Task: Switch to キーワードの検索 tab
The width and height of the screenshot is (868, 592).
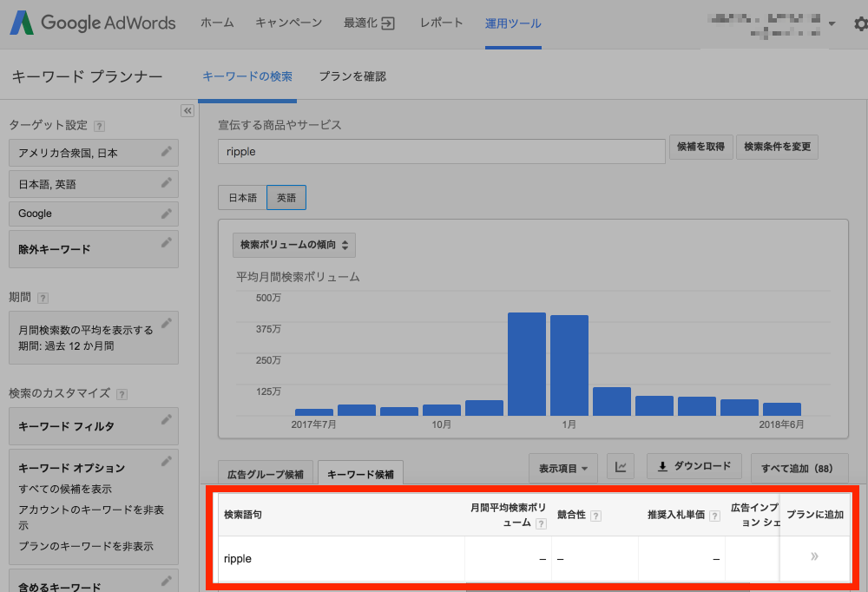Action: (x=247, y=76)
